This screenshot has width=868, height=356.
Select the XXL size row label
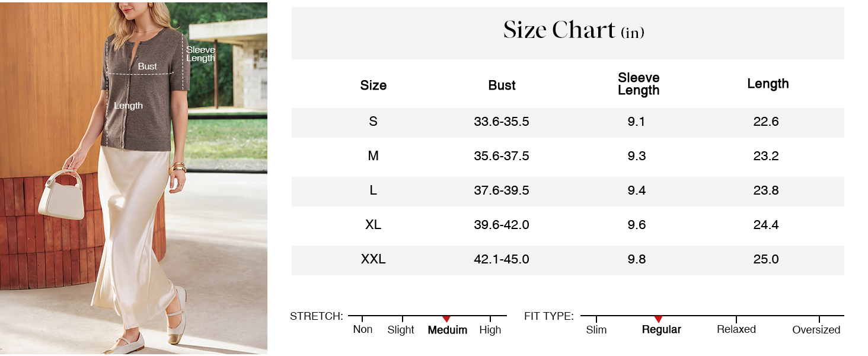374,259
